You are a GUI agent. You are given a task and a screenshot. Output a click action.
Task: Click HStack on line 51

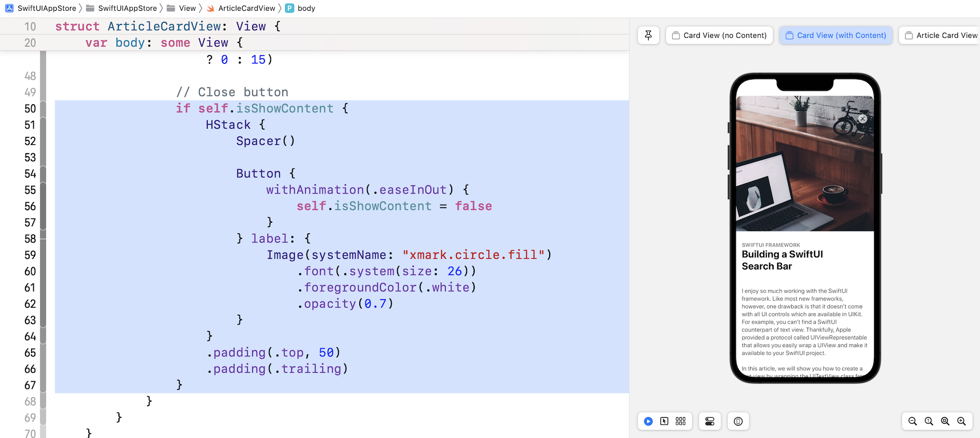(228, 125)
